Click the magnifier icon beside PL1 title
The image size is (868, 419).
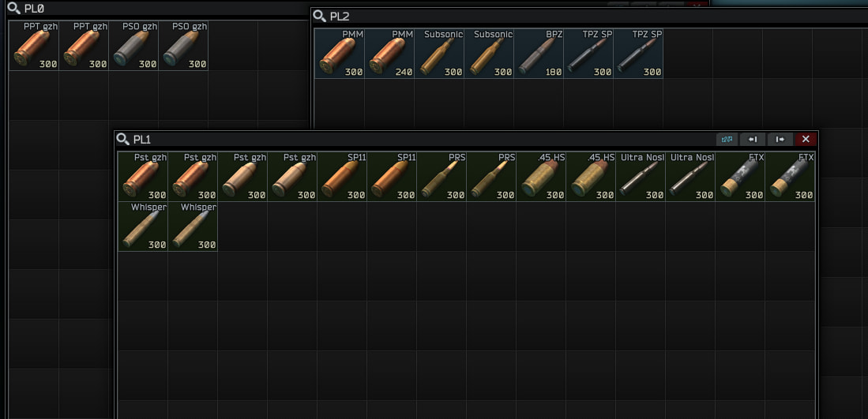point(122,140)
